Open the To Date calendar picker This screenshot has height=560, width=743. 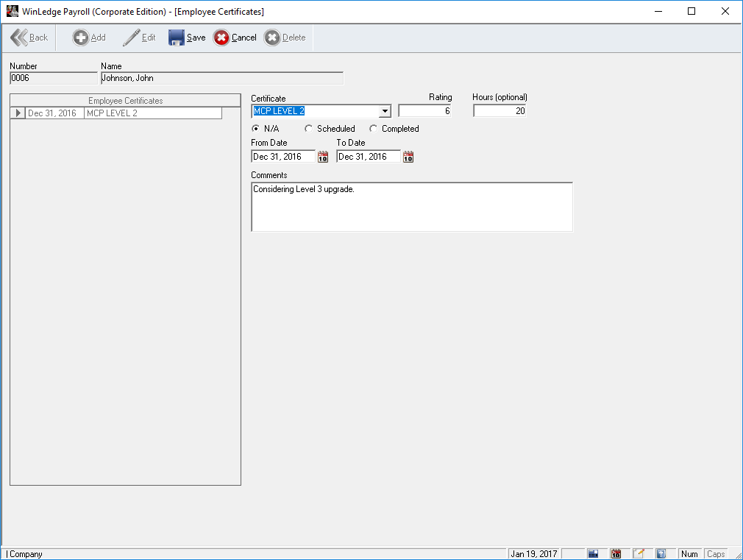(x=408, y=157)
